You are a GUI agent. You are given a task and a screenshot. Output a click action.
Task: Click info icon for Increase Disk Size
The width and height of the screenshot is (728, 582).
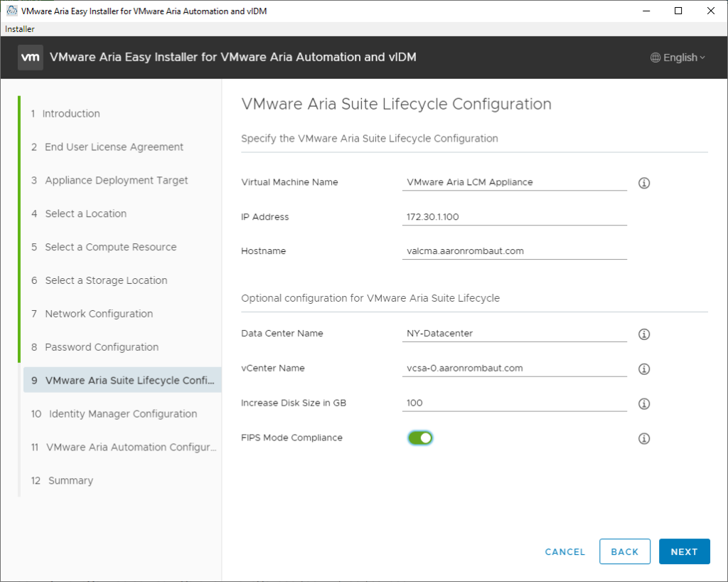[x=644, y=403]
